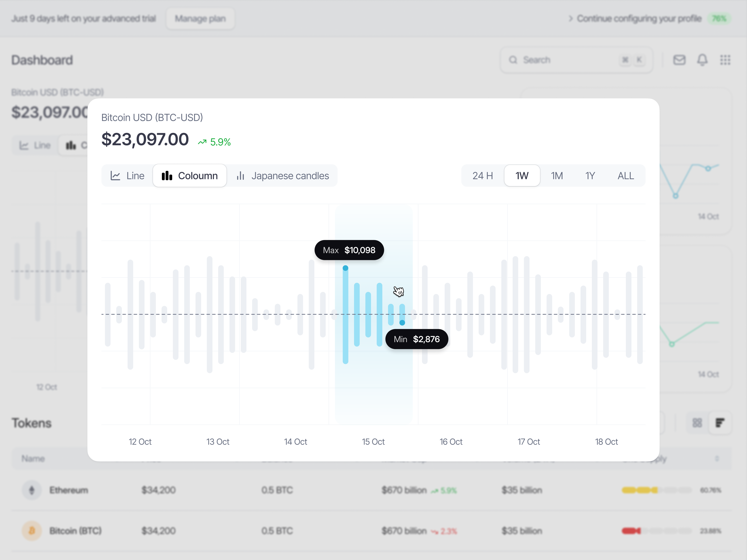
Task: Click the 13 Oct axis label
Action: tap(218, 441)
